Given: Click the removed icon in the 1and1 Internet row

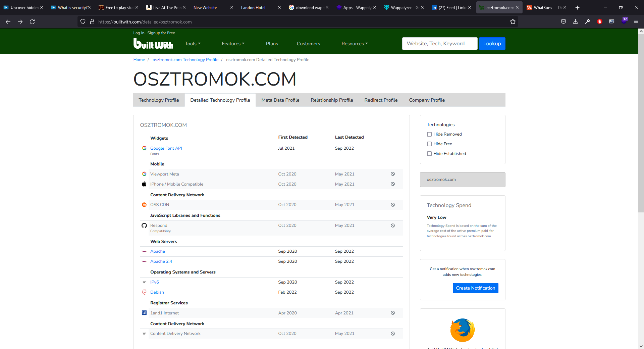Looking at the screenshot, I should [393, 313].
